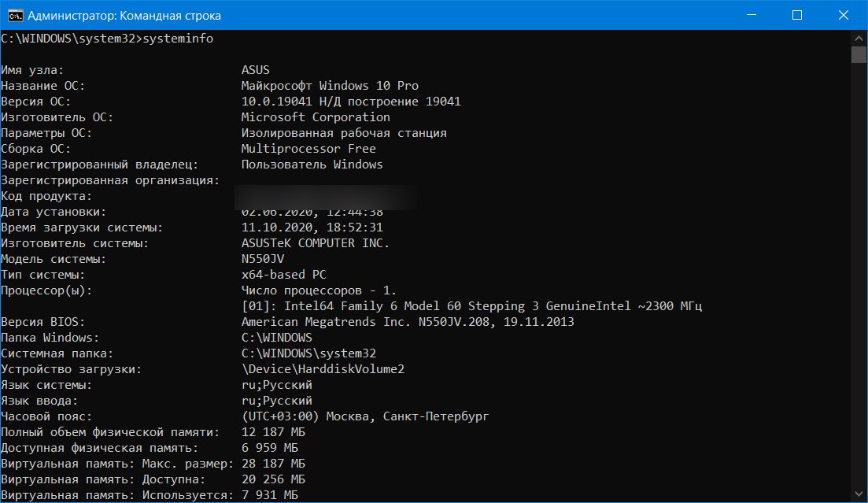Click the 'Устройство загрузки:' label
Screen dimensions: 868x503
coord(72,369)
